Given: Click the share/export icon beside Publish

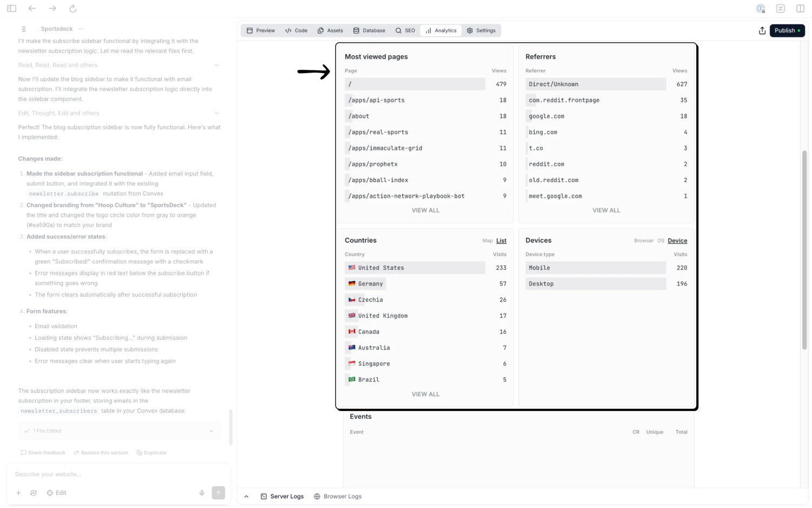Looking at the screenshot, I should coord(762,30).
